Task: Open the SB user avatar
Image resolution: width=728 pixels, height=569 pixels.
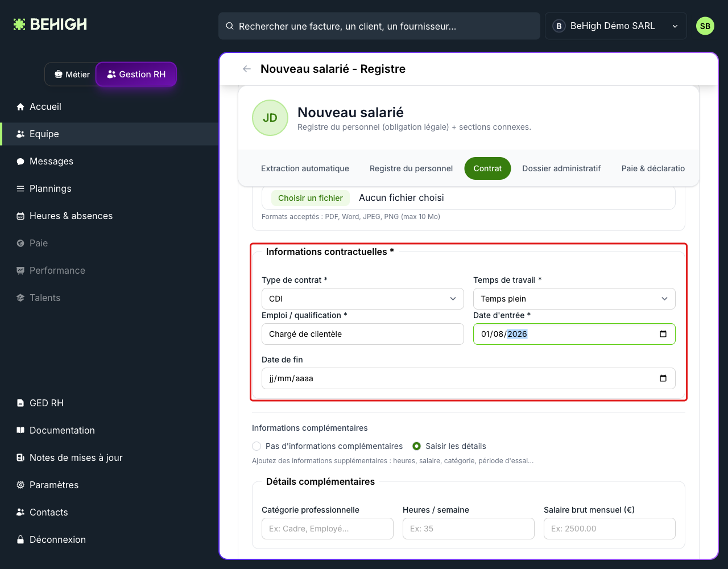Action: pos(705,26)
